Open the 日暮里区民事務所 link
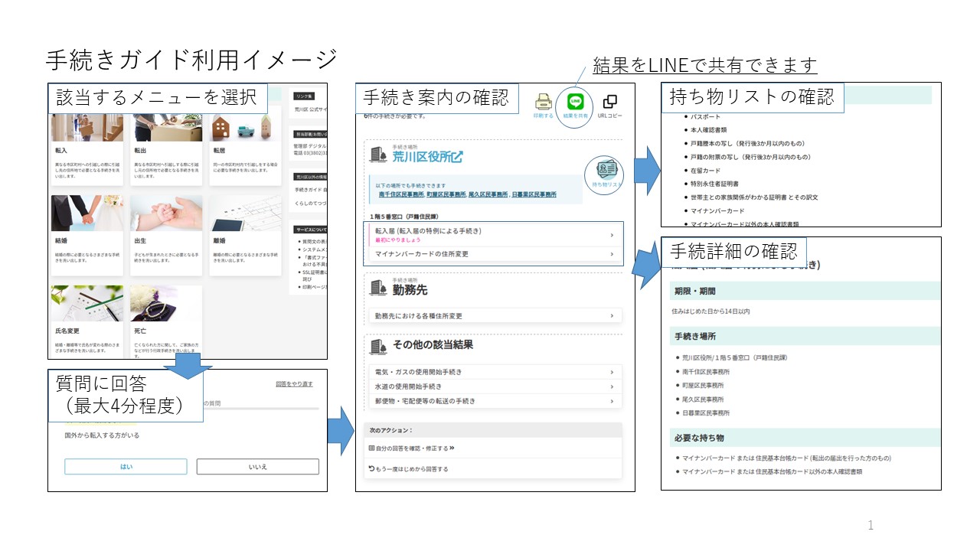Image resolution: width=980 pixels, height=551 pixels. 534,194
